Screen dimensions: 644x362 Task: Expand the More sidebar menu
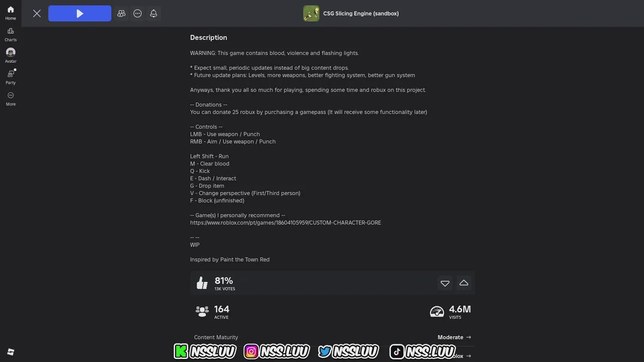click(11, 99)
